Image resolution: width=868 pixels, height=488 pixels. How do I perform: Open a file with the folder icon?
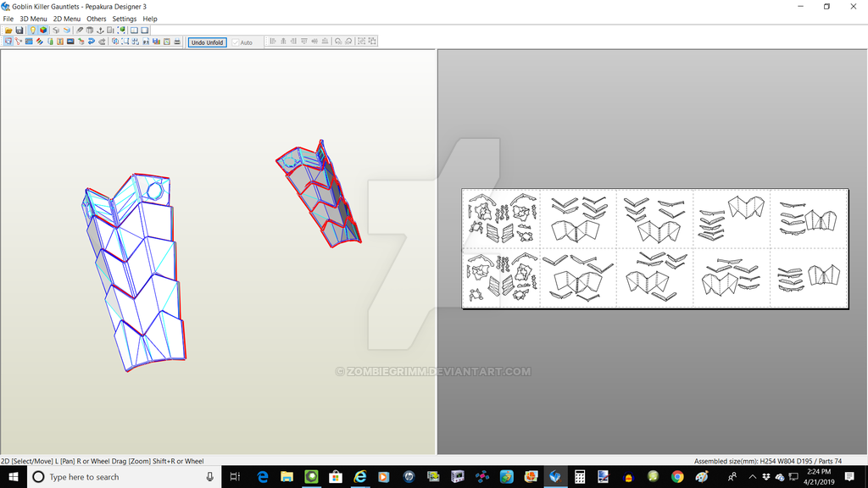pyautogui.click(x=8, y=30)
